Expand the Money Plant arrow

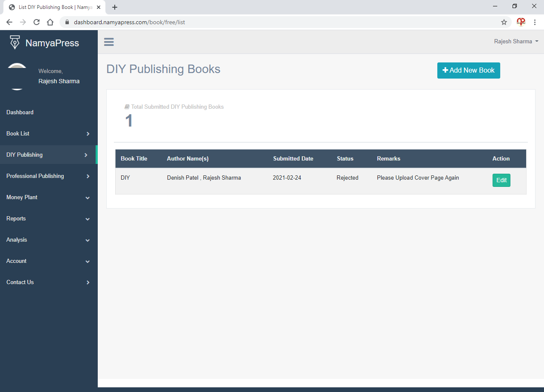(x=88, y=197)
